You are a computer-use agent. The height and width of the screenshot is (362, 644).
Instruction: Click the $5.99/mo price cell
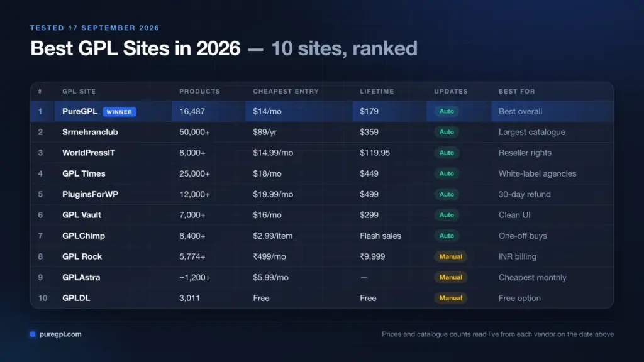270,277
